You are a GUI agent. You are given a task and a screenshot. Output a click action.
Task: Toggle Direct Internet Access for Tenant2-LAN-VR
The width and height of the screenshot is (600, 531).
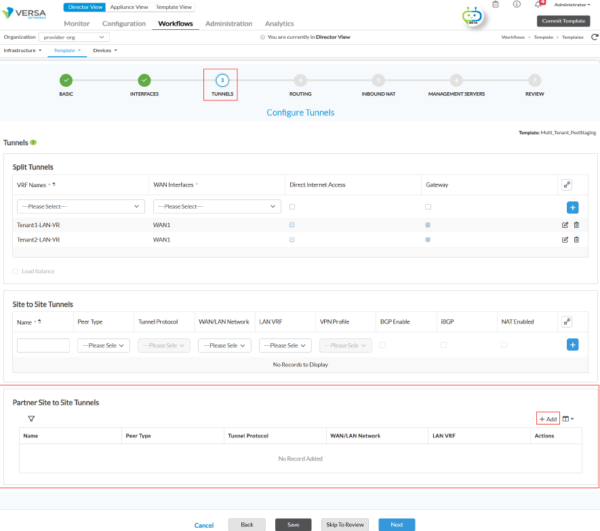(x=292, y=240)
